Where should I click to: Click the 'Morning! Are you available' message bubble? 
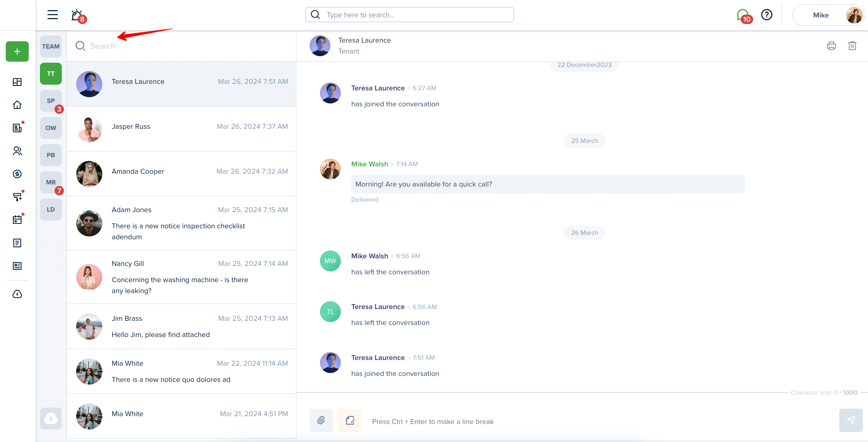[548, 184]
